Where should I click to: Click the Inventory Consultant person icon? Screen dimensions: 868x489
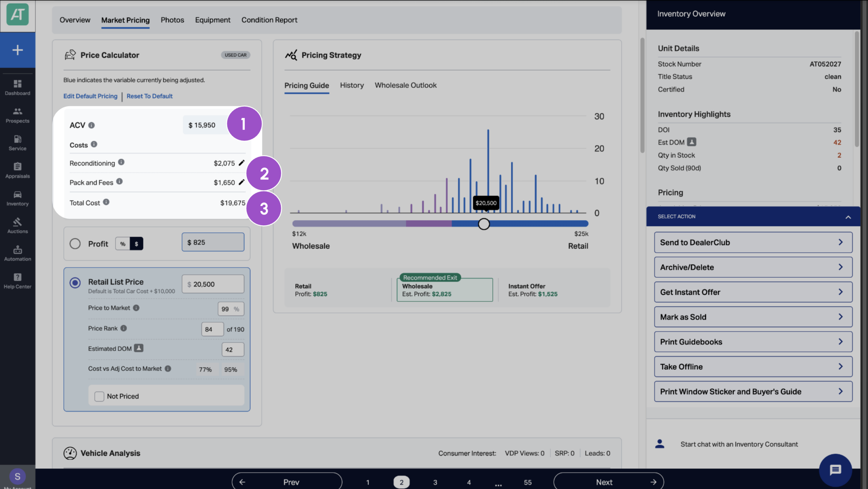pyautogui.click(x=660, y=444)
